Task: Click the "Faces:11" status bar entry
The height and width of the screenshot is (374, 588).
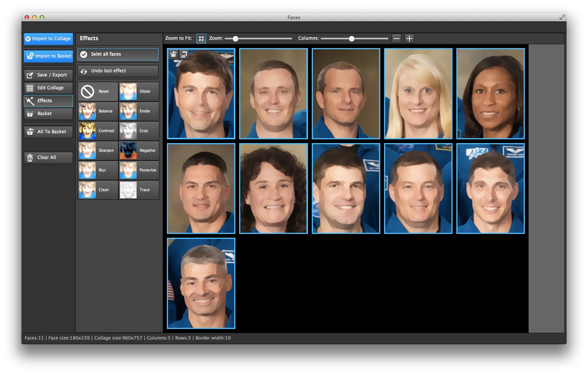Action: (x=34, y=338)
